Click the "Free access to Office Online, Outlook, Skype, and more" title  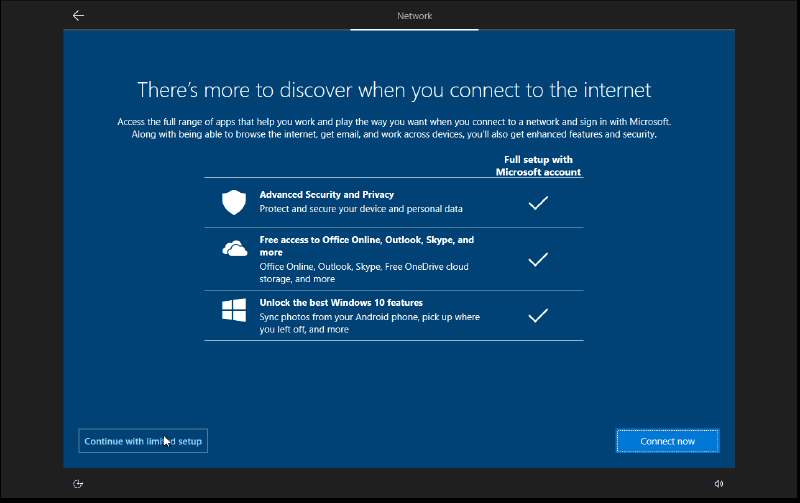pos(366,246)
